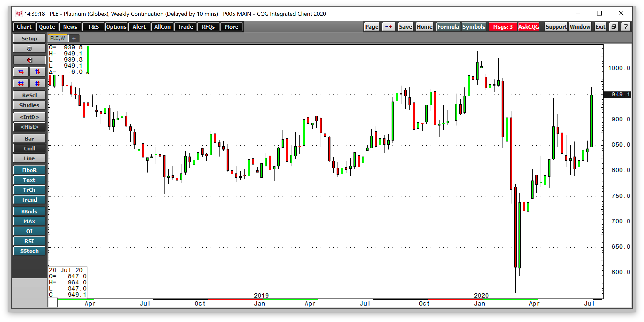Open the Window menu
Screen dimensions: 644x322
click(x=580, y=27)
